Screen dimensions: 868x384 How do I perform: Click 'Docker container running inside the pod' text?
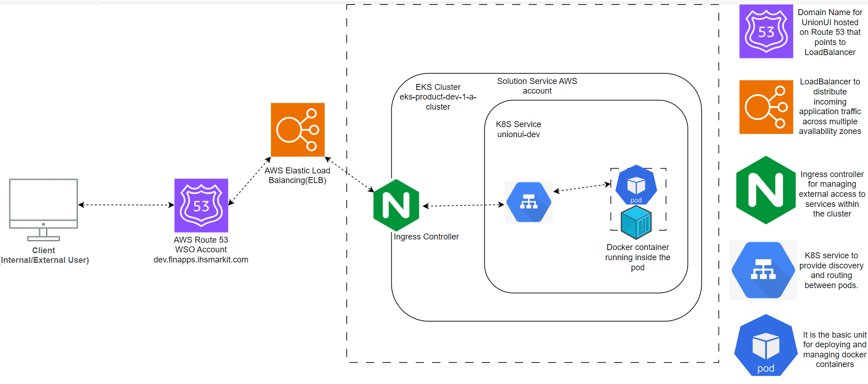637,257
